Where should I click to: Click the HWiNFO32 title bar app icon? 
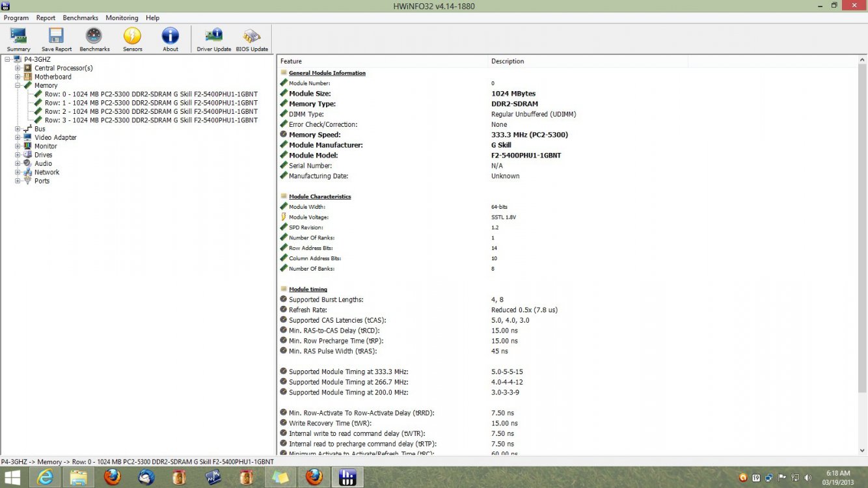tap(5, 5)
